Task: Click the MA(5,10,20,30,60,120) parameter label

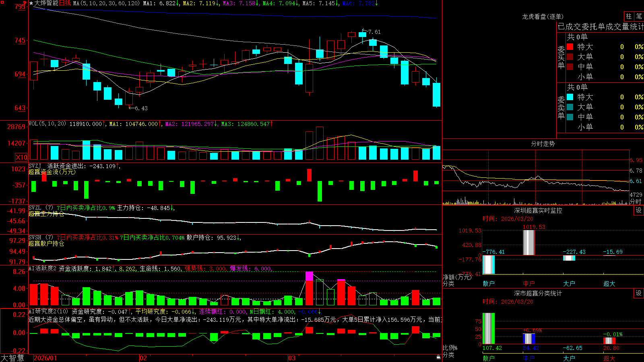Action: click(106, 3)
